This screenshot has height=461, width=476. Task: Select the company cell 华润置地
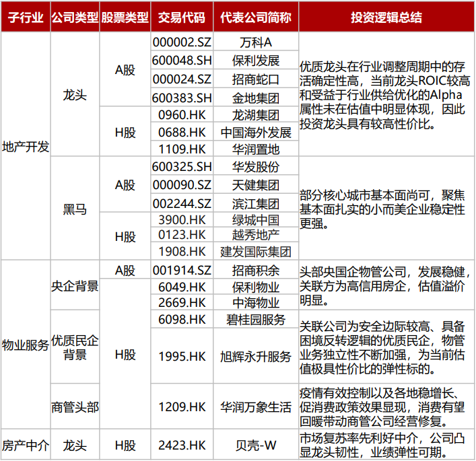pos(256,149)
